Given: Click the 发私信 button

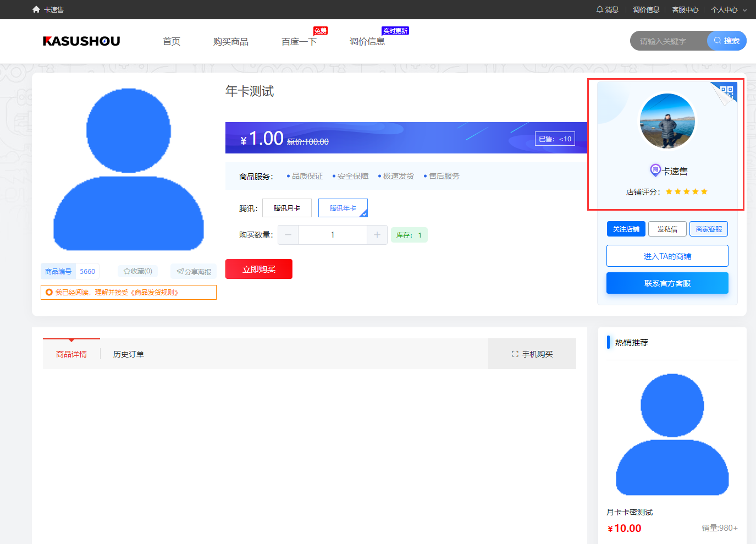Looking at the screenshot, I should coord(667,229).
